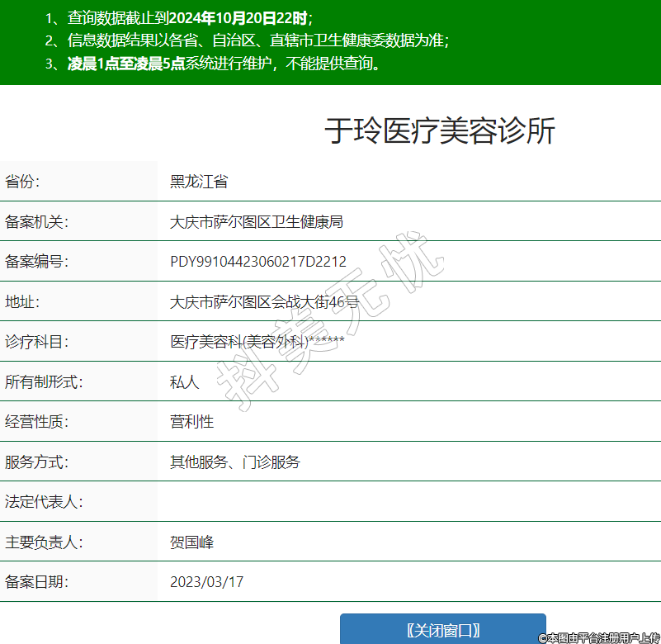This screenshot has width=661, height=644.
Task: Click the responsible person name 贺国峰
Action: (x=191, y=542)
